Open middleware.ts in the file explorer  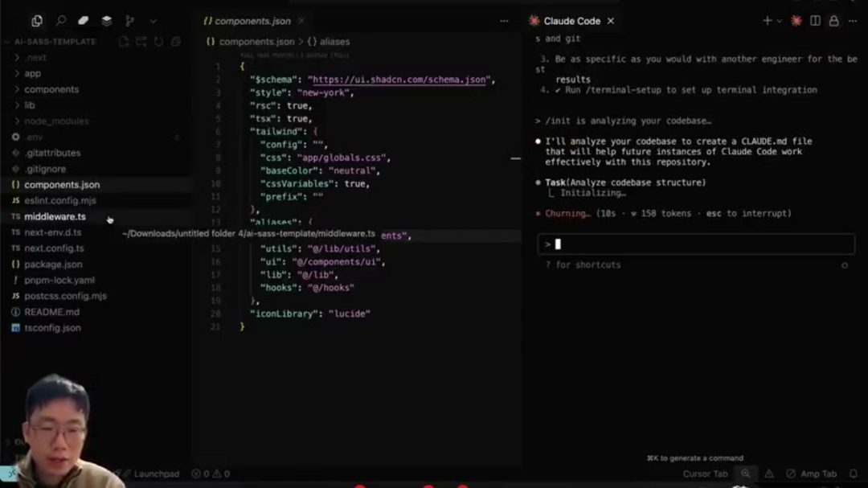click(55, 216)
